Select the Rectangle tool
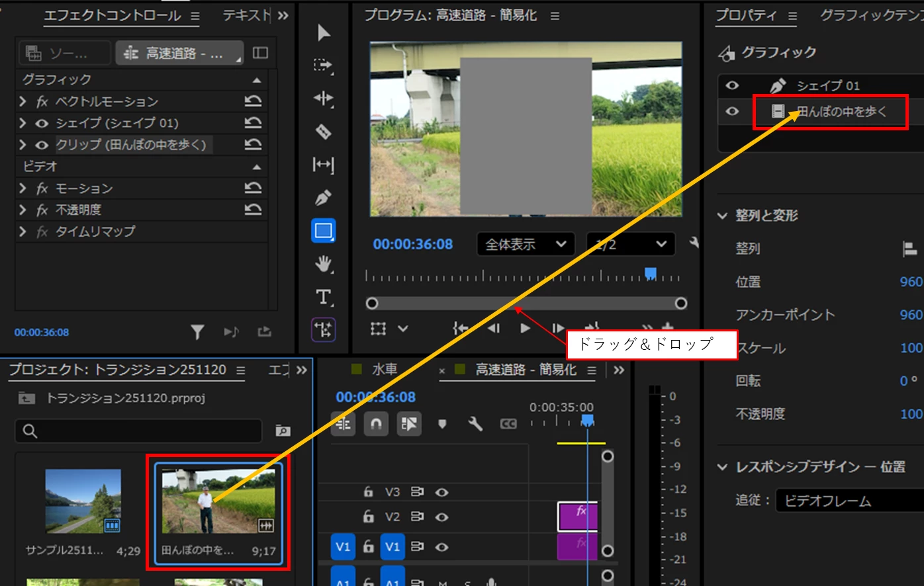Screen dimensions: 924x586 click(x=324, y=231)
